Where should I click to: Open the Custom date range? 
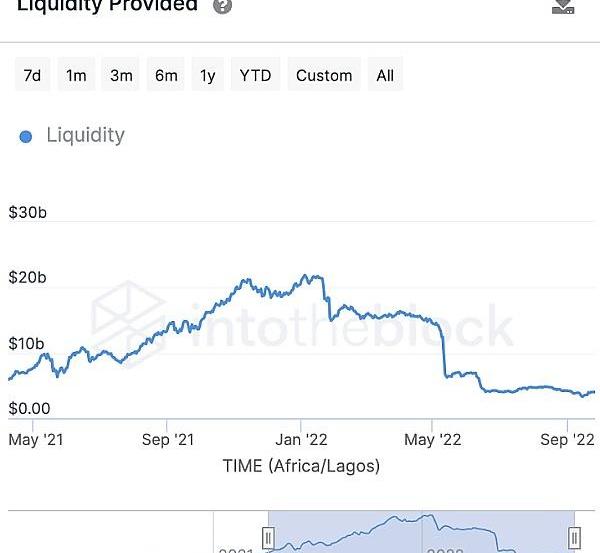click(324, 75)
